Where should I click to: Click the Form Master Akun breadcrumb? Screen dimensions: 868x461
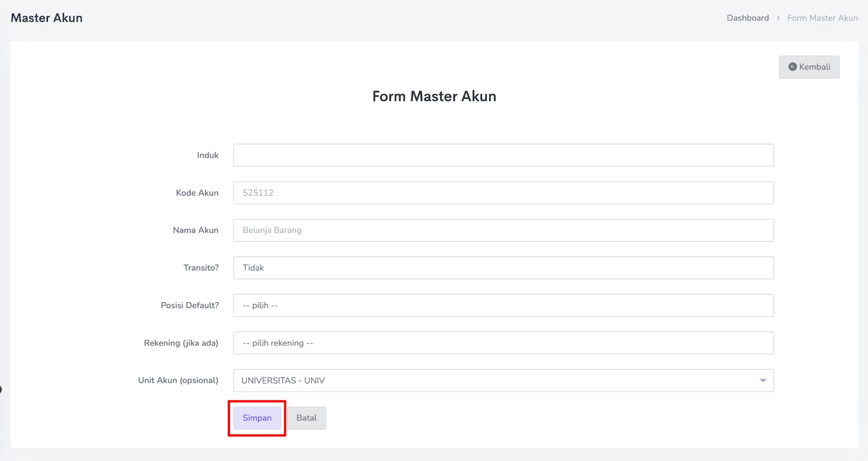[x=822, y=18]
